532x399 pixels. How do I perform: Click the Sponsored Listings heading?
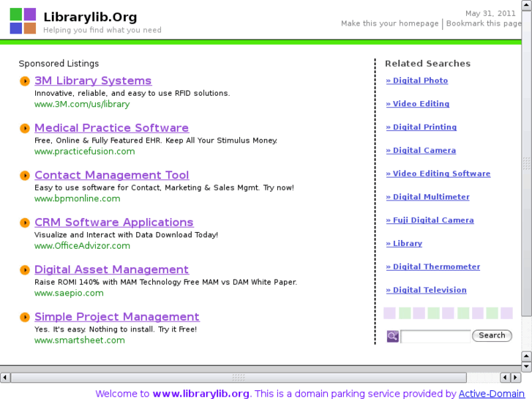pyautogui.click(x=59, y=64)
